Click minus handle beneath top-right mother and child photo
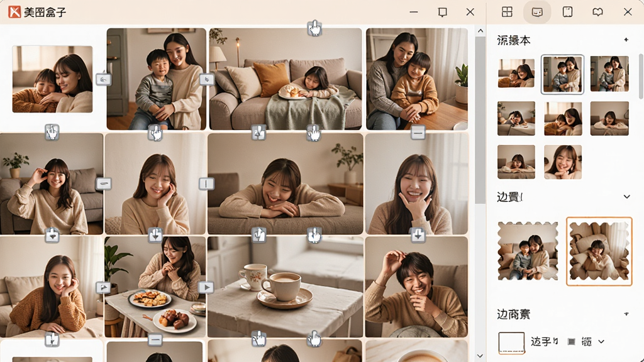 [x=418, y=133]
